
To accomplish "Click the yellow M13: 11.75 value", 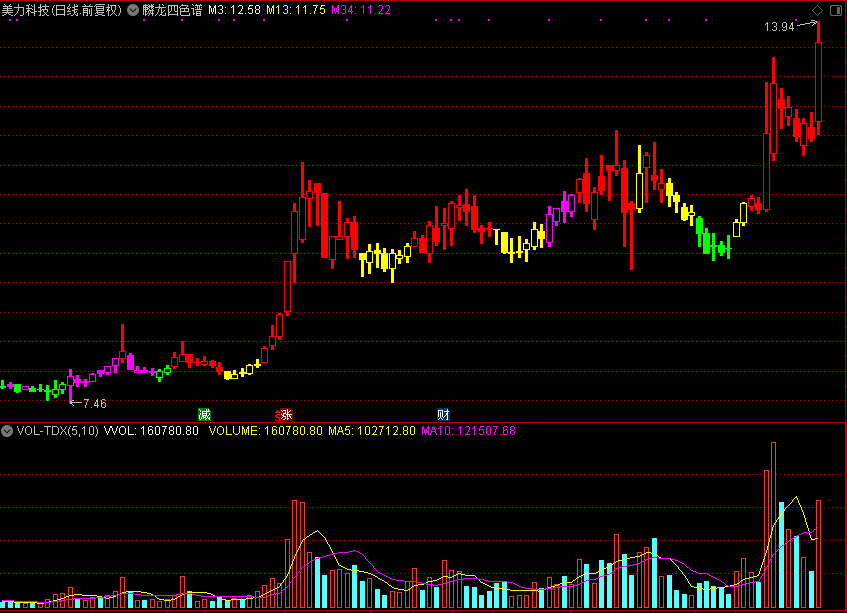I will click(x=296, y=10).
